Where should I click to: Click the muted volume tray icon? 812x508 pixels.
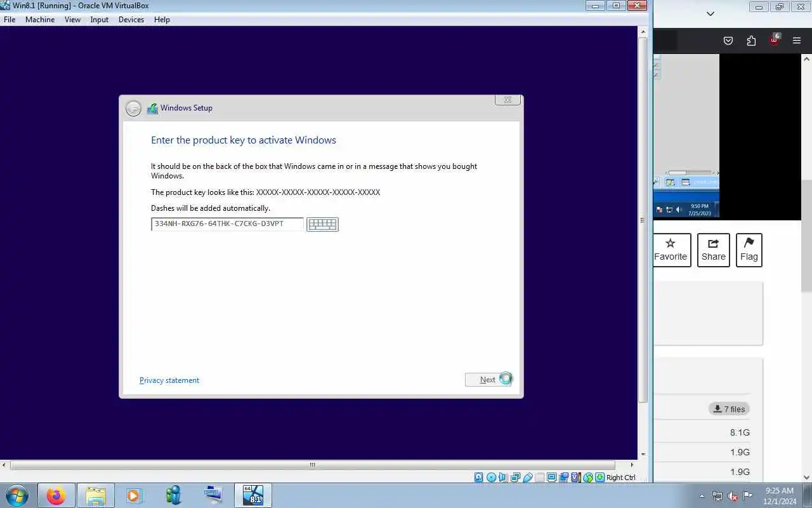click(733, 497)
